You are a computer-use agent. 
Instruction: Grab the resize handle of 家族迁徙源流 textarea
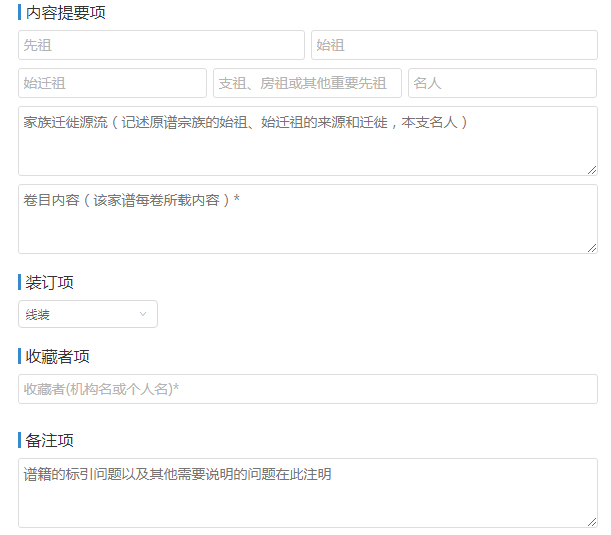592,170
